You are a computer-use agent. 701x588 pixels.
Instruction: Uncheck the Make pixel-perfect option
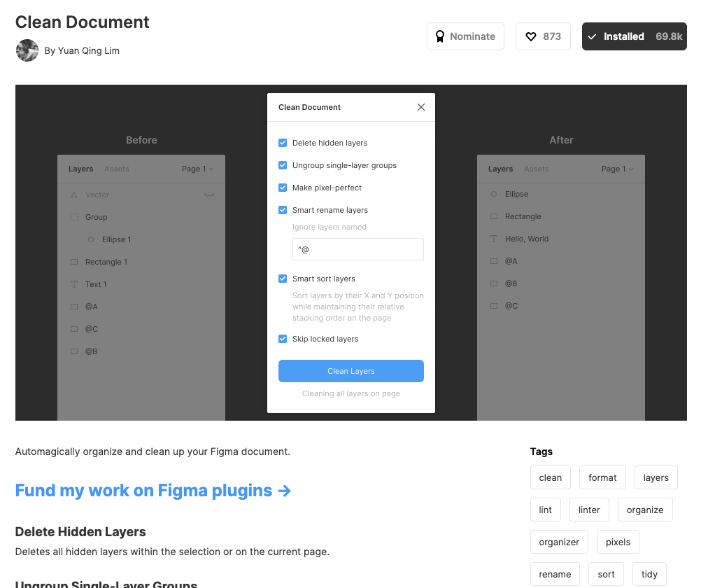(x=283, y=188)
